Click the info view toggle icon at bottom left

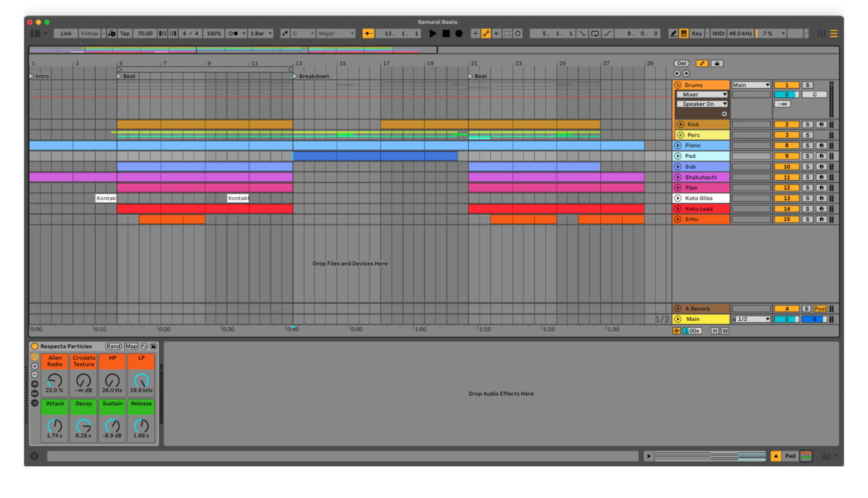click(35, 457)
